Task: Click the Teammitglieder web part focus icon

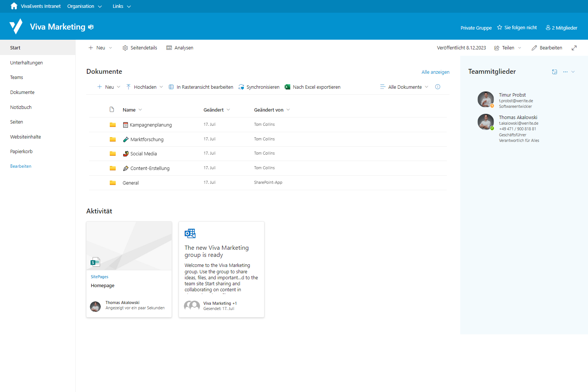Action: click(555, 72)
